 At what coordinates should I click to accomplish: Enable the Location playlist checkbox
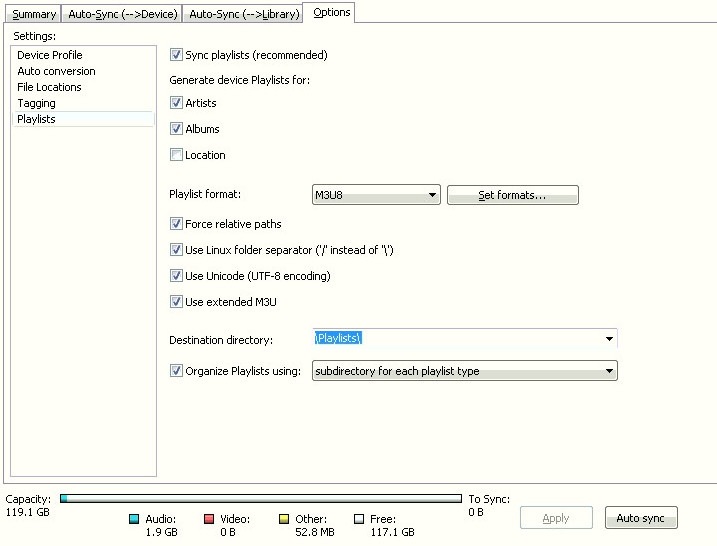(177, 155)
